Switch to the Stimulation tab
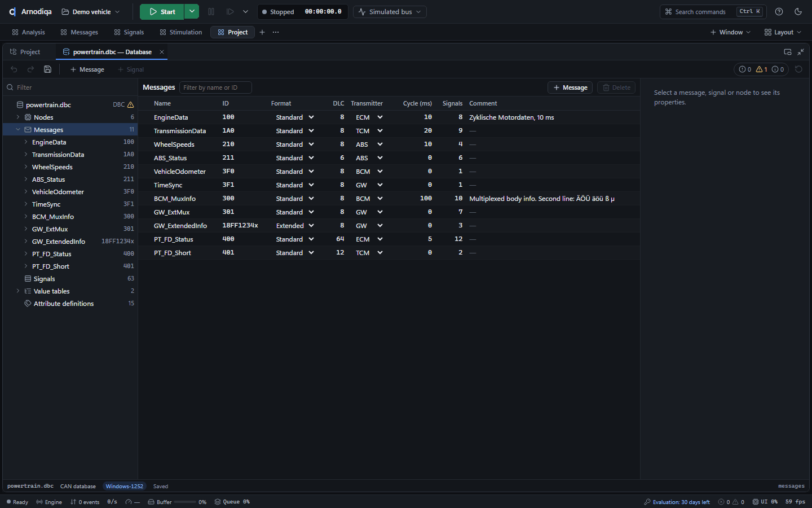 180,32
